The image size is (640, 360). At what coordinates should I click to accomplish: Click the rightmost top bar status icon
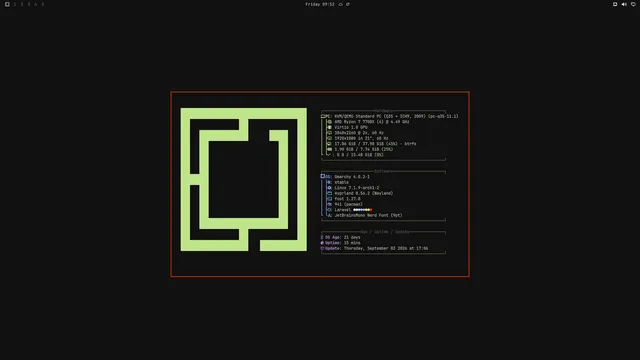(633, 4)
